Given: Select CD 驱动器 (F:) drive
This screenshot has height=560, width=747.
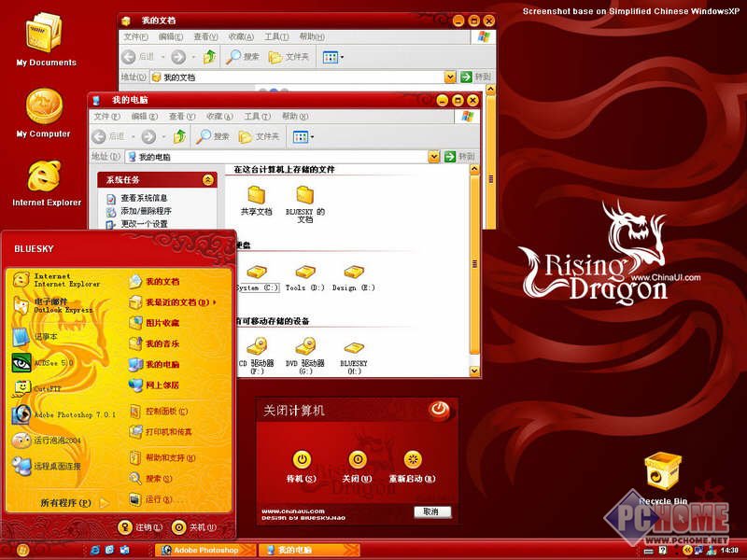Looking at the screenshot, I should (x=257, y=356).
